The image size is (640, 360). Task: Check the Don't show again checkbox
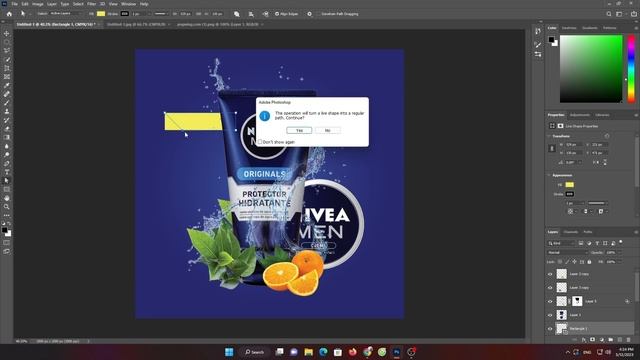[260, 142]
